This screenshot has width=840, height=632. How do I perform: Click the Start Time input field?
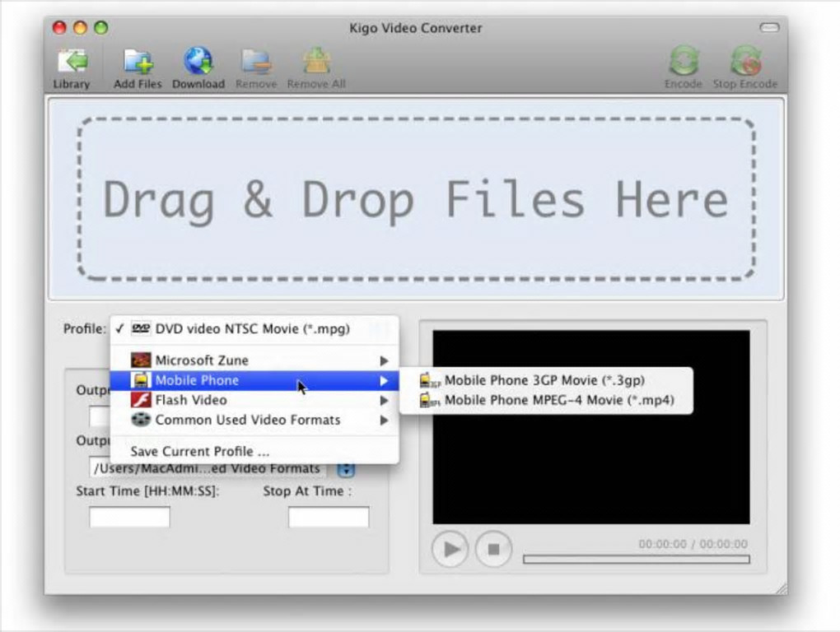point(129,518)
